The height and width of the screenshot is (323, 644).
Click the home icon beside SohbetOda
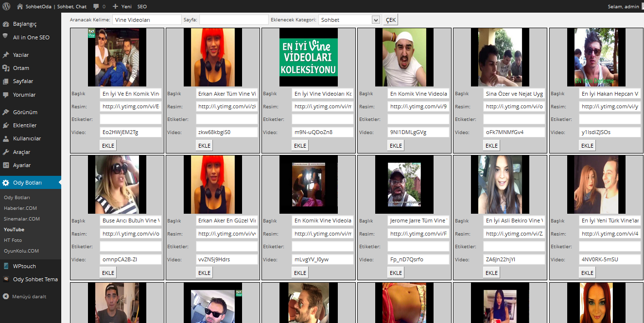pos(20,7)
